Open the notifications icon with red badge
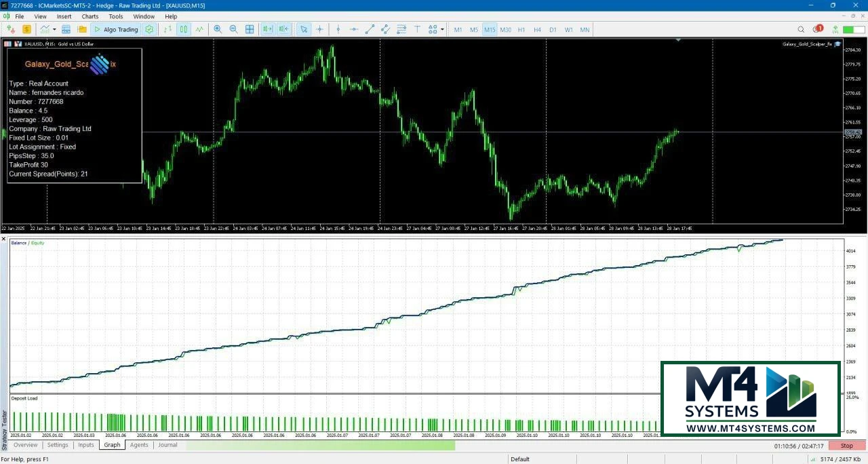Viewport: 868px width, 464px height. [817, 29]
